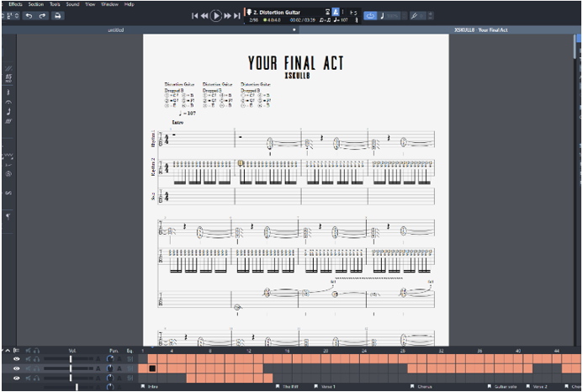This screenshot has height=392, width=583.
Task: Solo the third track with headphones
Action: pyautogui.click(x=36, y=379)
